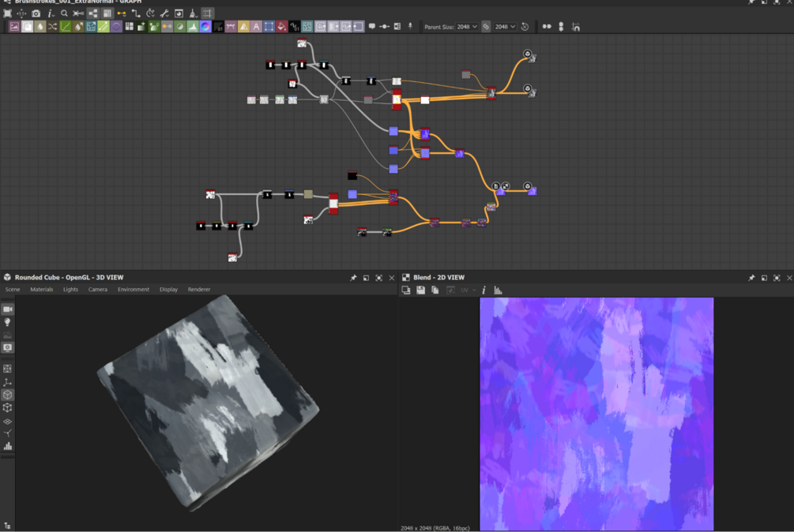Image resolution: width=794 pixels, height=532 pixels.
Task: Align nodes horizontally icon
Action: tap(547, 27)
